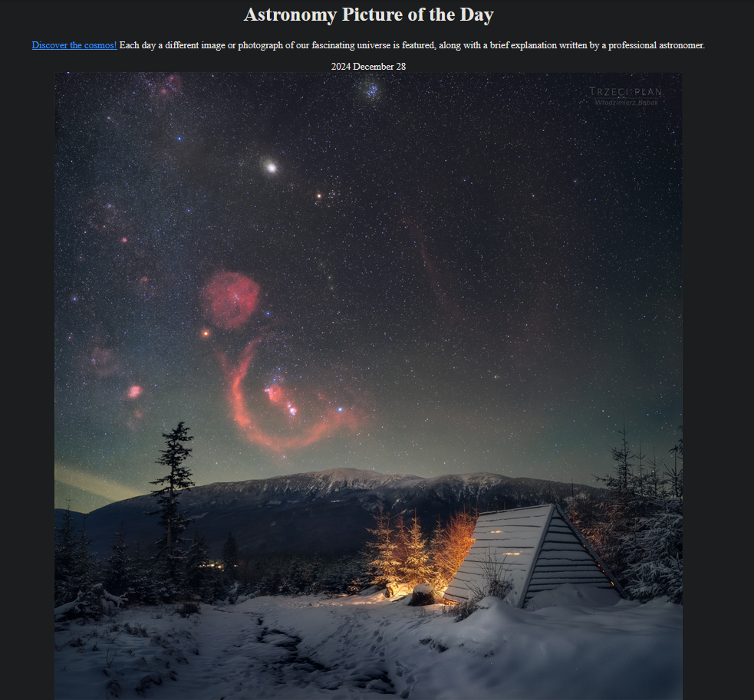Screen dimensions: 754x700
Task: Open the "Discover the cosmos!" link
Action: (74, 45)
